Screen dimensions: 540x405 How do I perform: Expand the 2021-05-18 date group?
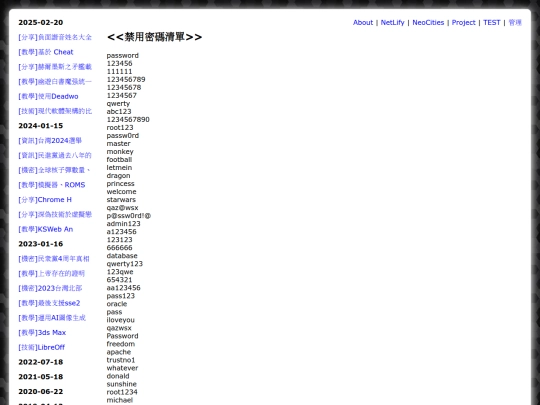(x=41, y=377)
